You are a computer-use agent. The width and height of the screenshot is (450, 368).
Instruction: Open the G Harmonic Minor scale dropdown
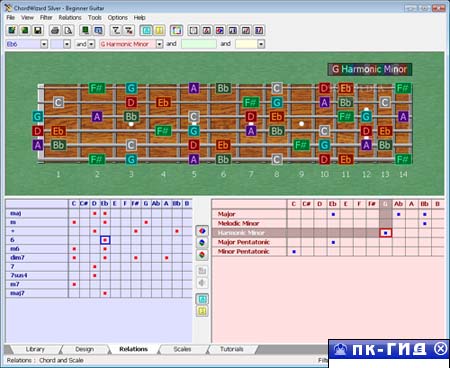pos(160,44)
